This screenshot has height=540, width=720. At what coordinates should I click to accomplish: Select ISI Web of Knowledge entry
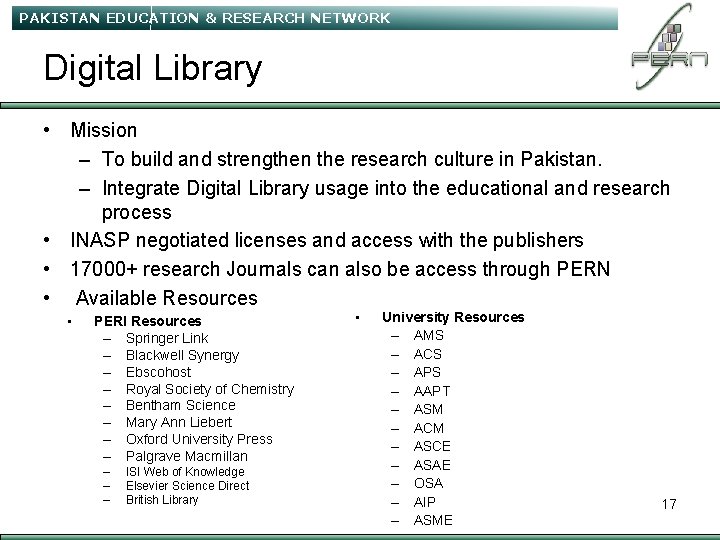(185, 472)
